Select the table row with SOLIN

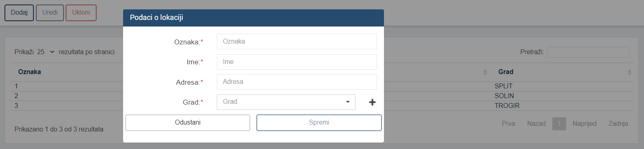[322, 96]
